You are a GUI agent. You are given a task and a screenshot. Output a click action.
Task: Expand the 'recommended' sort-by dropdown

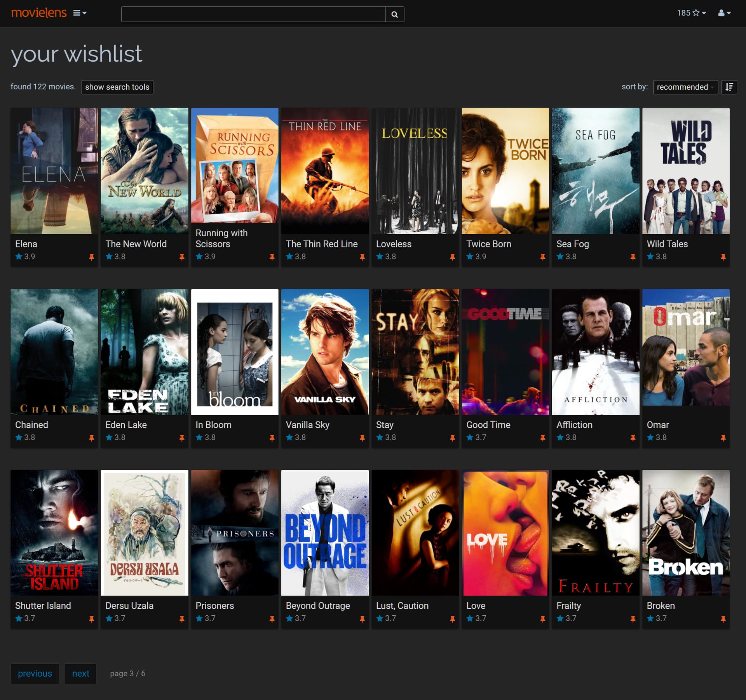coord(685,87)
